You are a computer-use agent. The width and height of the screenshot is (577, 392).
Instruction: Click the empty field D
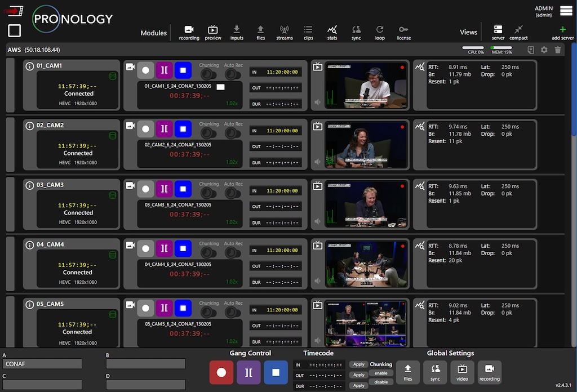[146, 385]
